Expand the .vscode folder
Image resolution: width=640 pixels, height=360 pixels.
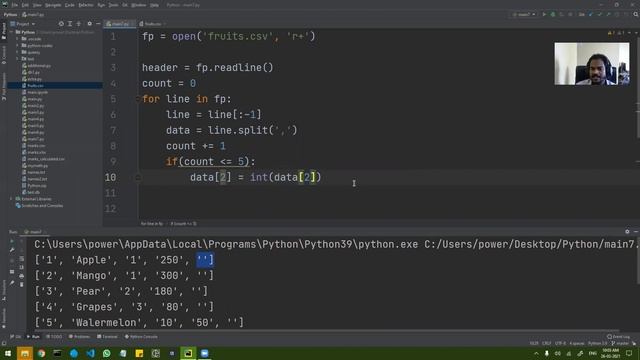tap(18, 39)
